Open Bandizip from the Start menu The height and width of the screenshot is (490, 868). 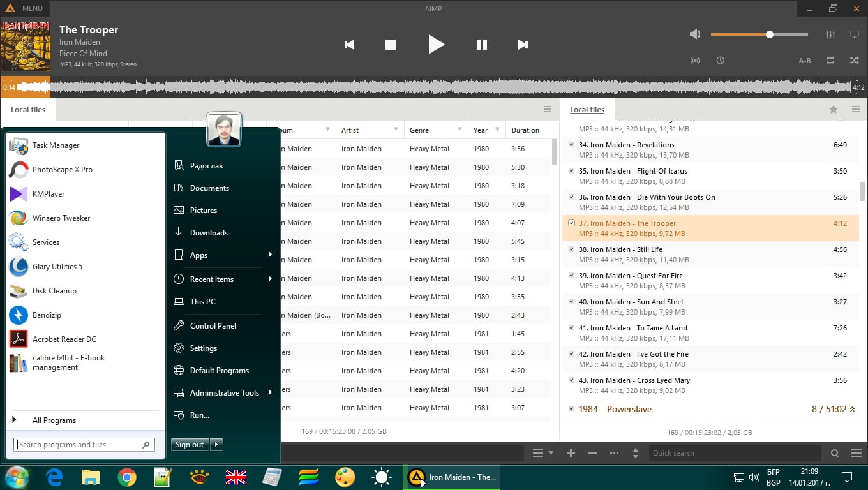(x=84, y=315)
